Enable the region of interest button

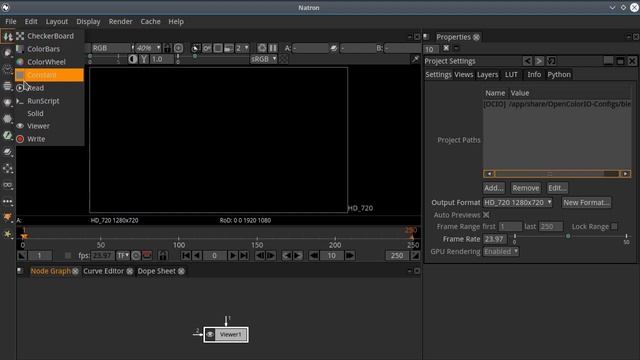(x=218, y=48)
